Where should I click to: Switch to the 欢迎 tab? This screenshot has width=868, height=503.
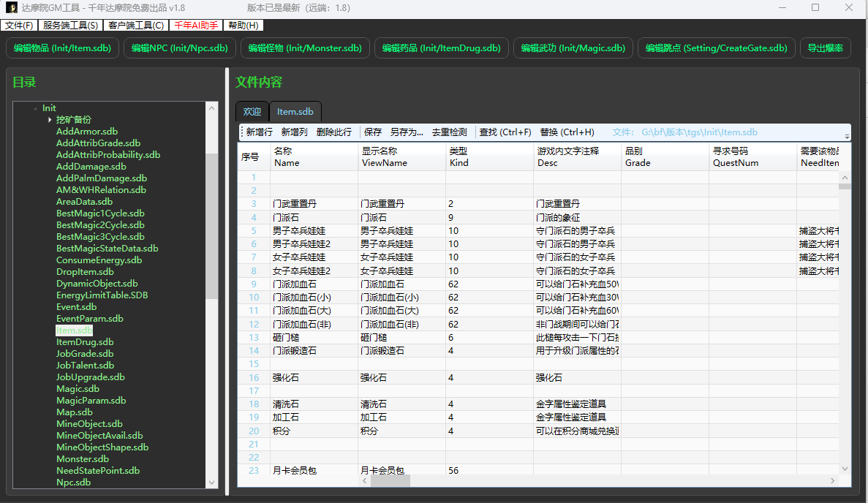(x=252, y=112)
